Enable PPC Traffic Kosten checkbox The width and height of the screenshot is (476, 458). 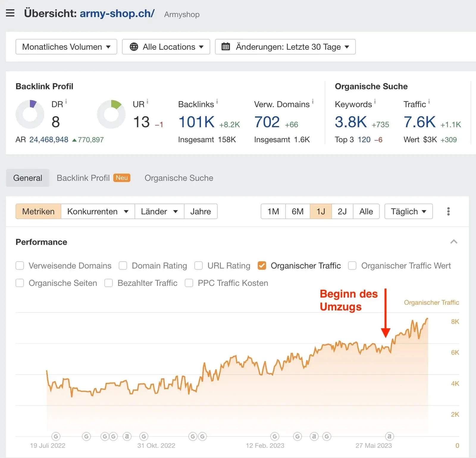(189, 283)
